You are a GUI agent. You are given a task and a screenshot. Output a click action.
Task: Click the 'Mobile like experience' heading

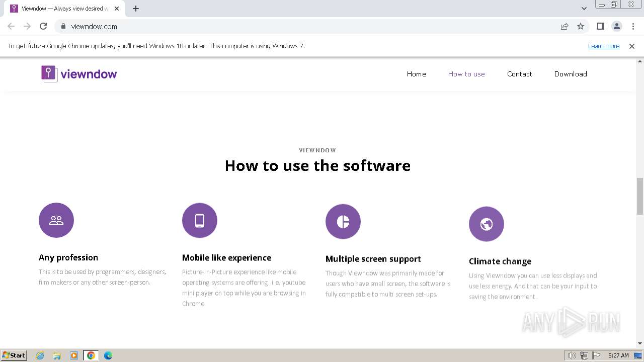pos(226,257)
